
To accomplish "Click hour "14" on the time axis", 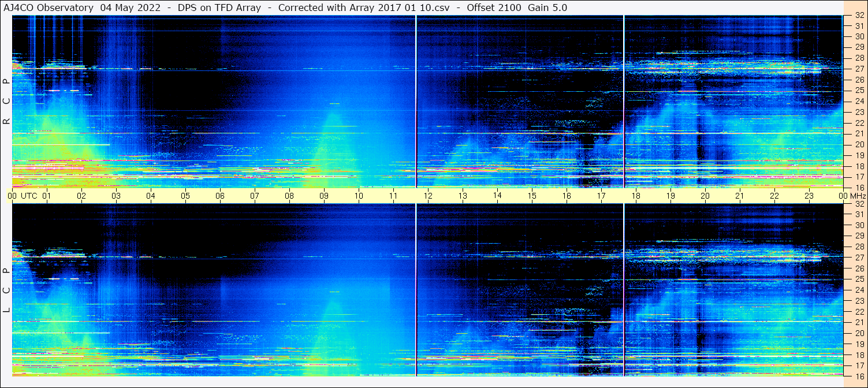I will pyautogui.click(x=497, y=195).
